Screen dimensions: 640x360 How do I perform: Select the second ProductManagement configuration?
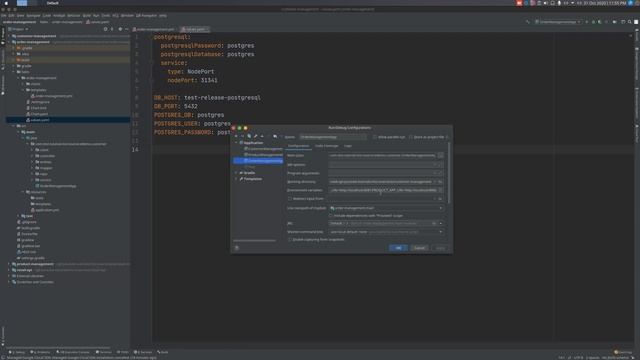tap(263, 155)
